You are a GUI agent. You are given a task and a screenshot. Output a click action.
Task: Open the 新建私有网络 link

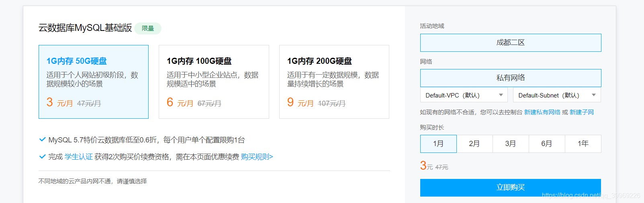(x=542, y=112)
